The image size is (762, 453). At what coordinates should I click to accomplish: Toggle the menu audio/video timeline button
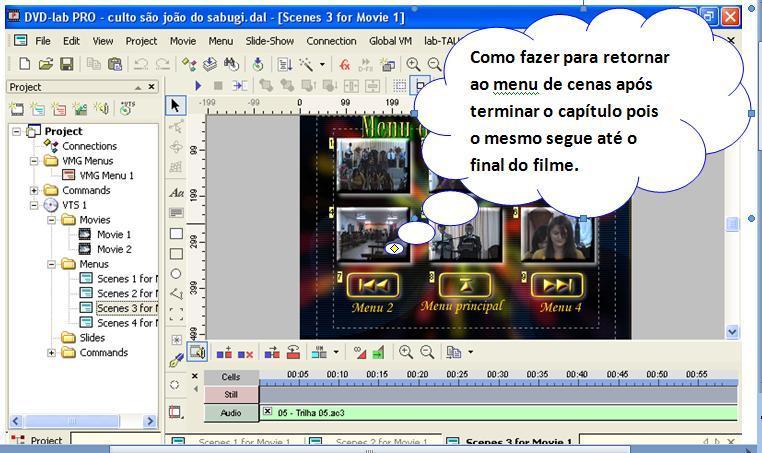[197, 352]
